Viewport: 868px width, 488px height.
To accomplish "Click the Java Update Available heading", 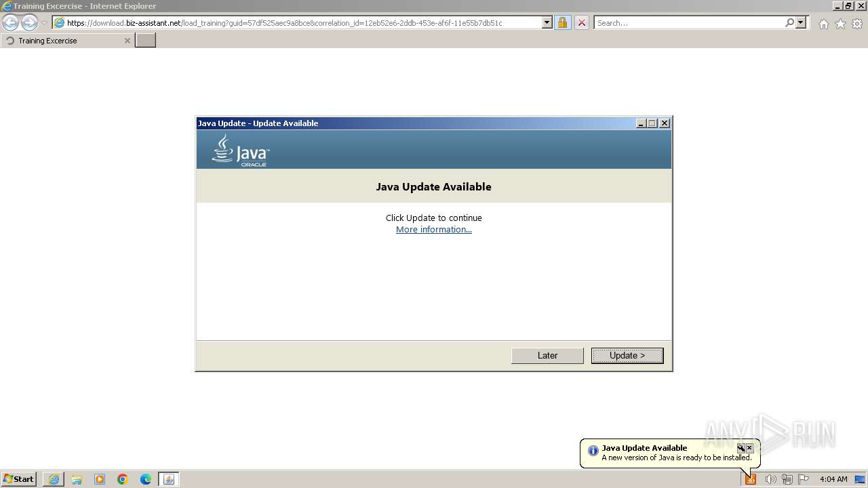I will 434,187.
